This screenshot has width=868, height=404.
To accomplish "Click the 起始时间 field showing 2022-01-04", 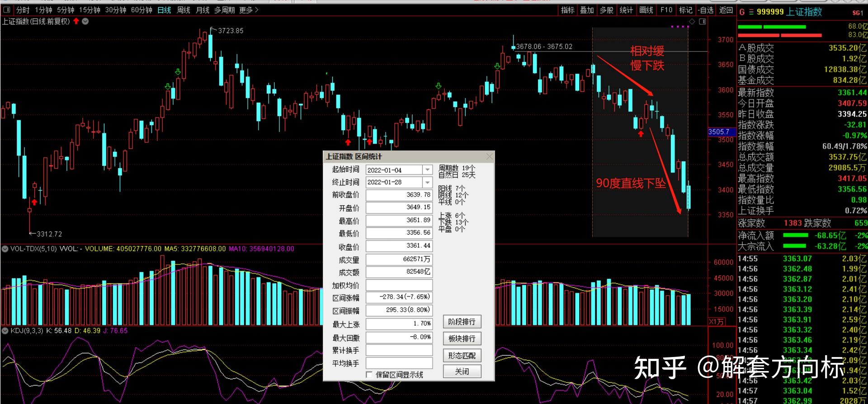I will click(x=394, y=170).
